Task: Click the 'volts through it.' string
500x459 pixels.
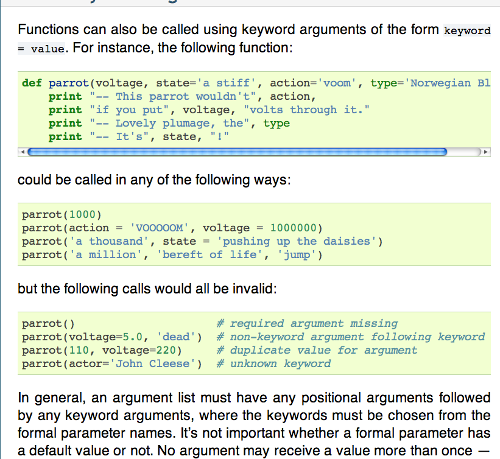Action: click(x=307, y=110)
